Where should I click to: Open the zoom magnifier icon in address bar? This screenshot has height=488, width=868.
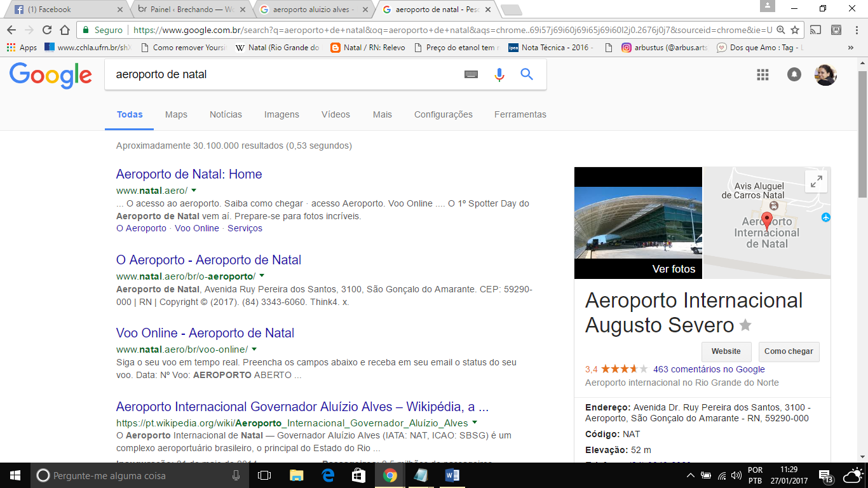click(x=781, y=30)
